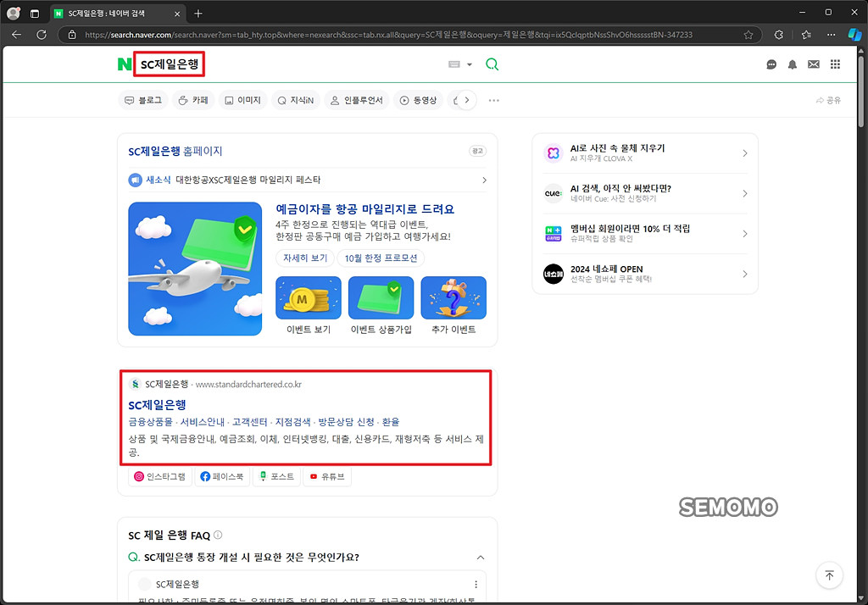Open the 금융상품몰 sublink
Screen dimensions: 868x605
pos(151,422)
